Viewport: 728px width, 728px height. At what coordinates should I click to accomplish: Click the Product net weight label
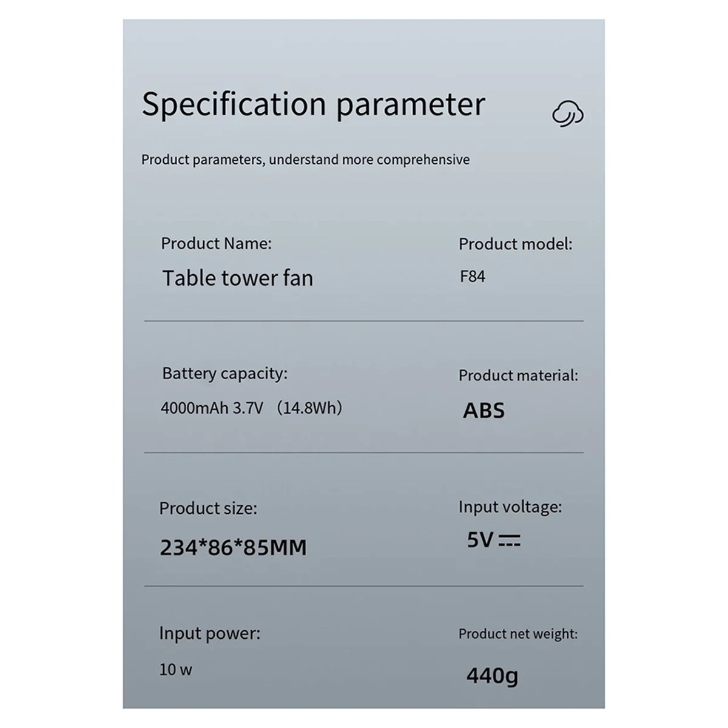coord(518,634)
